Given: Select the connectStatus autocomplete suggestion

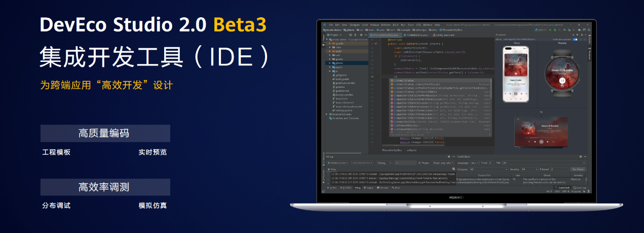Looking at the screenshot, I should 440,81.
